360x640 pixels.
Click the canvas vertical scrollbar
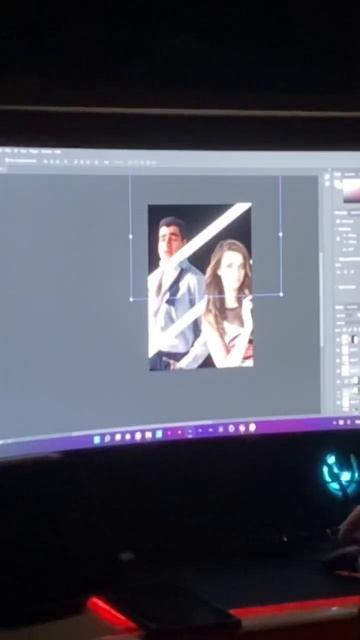point(322,300)
